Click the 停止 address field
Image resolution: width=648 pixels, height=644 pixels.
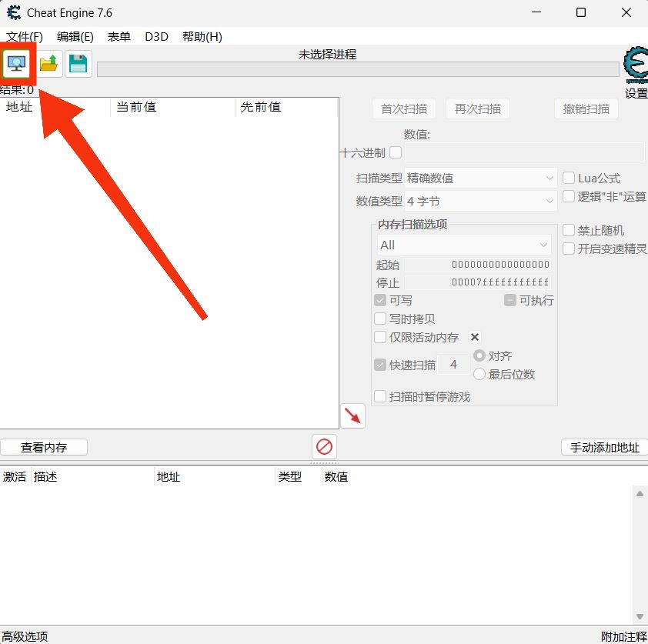point(478,282)
